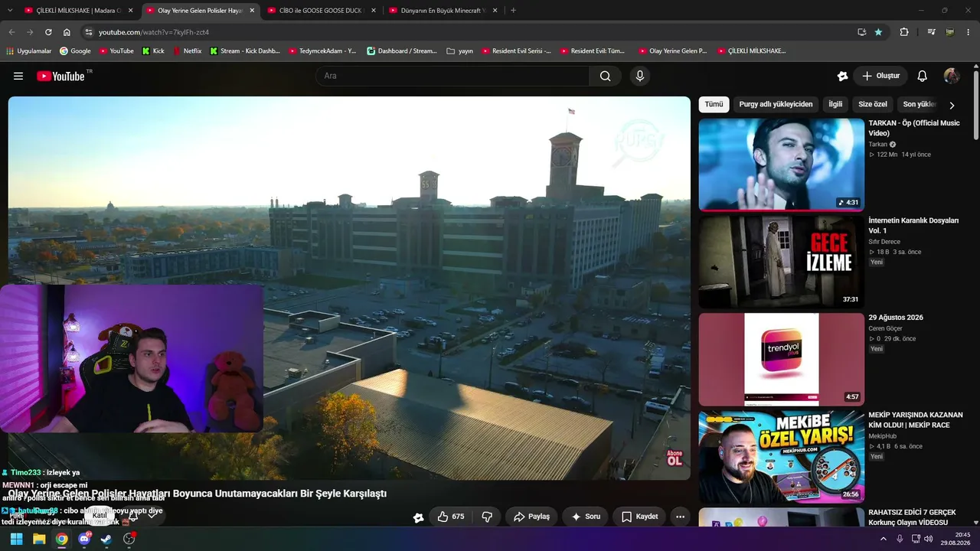
Task: Open Chrome three-dot menu
Action: (x=969, y=32)
